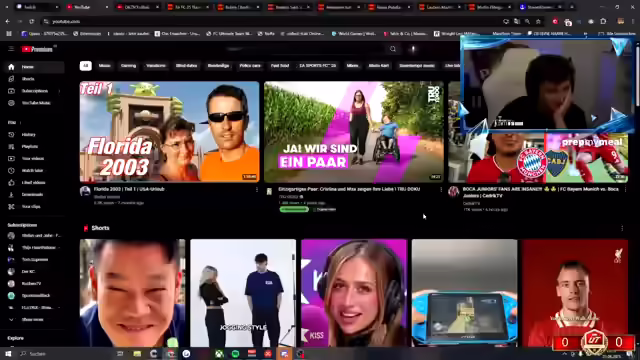Image resolution: width=640 pixels, height=360 pixels.
Task: Select the Gaming filter chip
Action: [128, 66]
